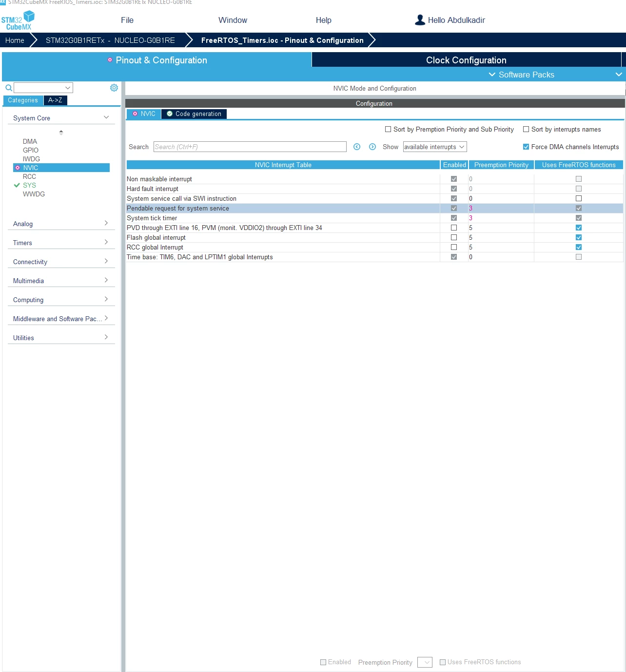Select RCC in System Core list
Viewport: 626px width, 672px height.
29,176
